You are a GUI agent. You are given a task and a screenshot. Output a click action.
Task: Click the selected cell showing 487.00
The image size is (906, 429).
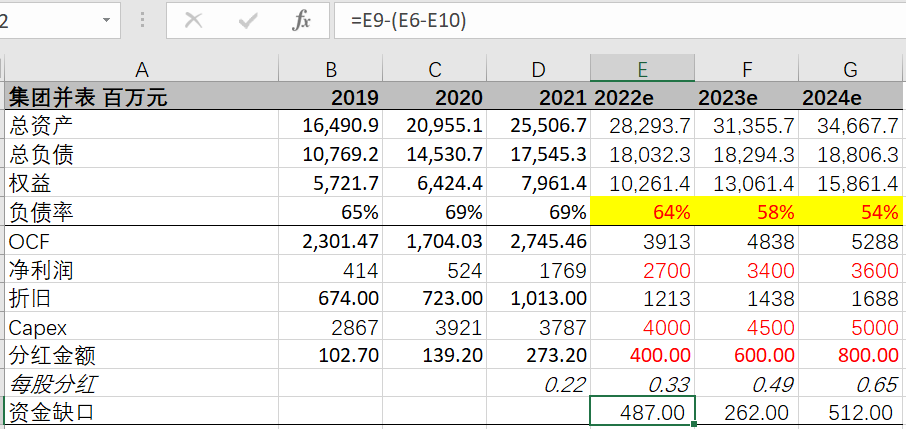[x=643, y=412]
